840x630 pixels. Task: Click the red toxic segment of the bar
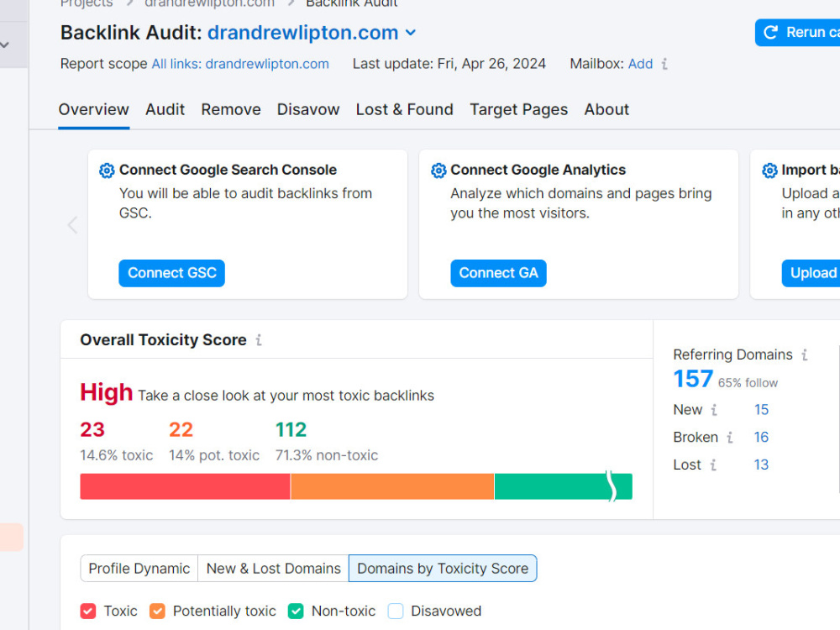(186, 486)
